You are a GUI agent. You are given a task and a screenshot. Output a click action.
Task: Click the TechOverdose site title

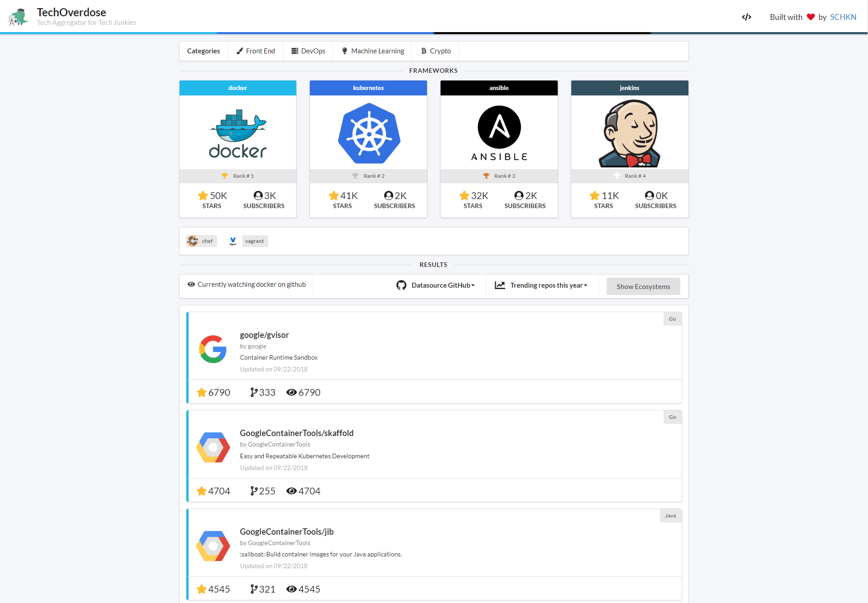(71, 12)
